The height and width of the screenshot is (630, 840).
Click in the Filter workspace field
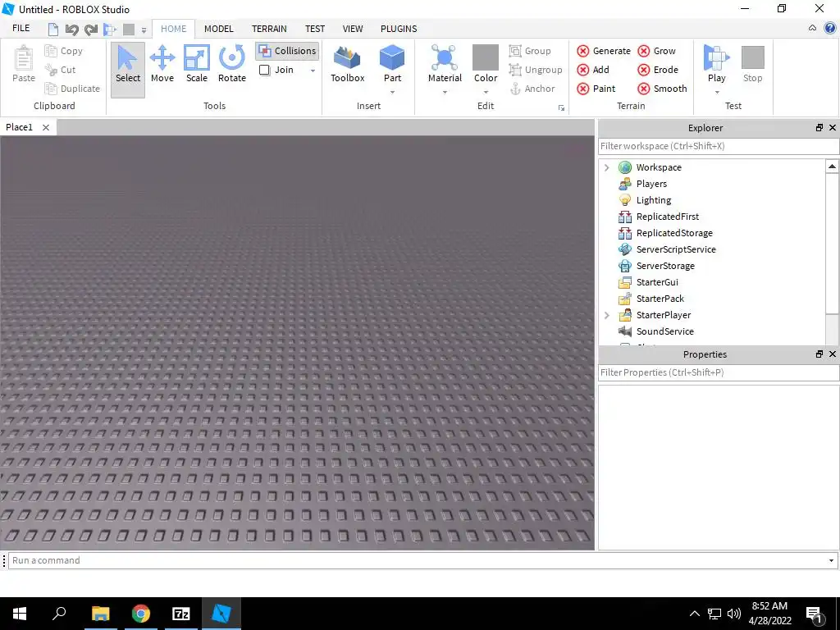(719, 146)
